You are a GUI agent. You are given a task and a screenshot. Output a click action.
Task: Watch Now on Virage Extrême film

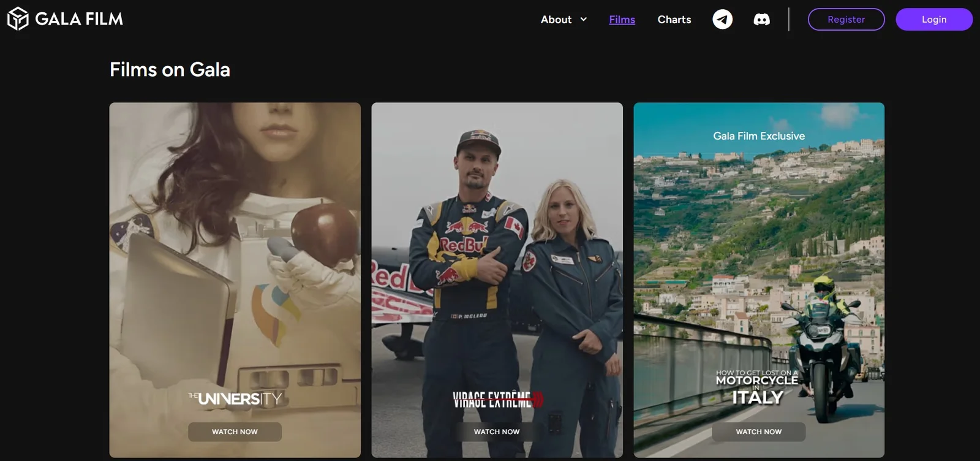click(497, 432)
